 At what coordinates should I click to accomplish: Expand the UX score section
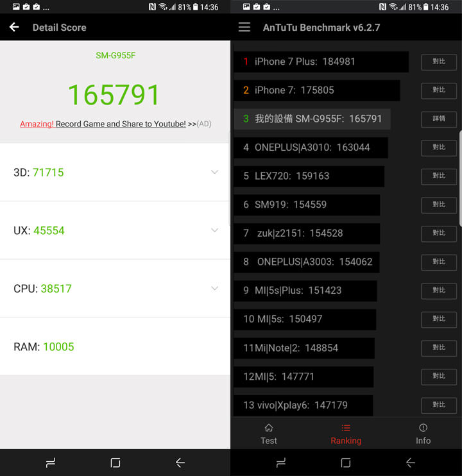coord(214,230)
